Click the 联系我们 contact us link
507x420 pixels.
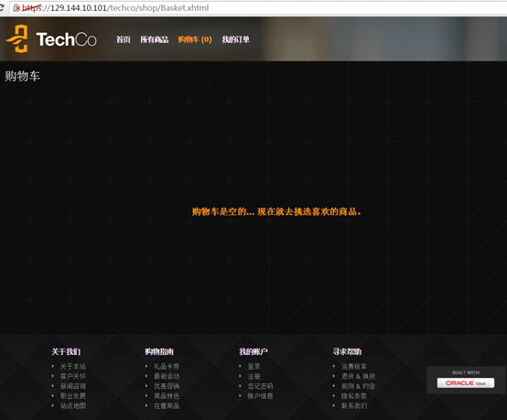click(354, 405)
